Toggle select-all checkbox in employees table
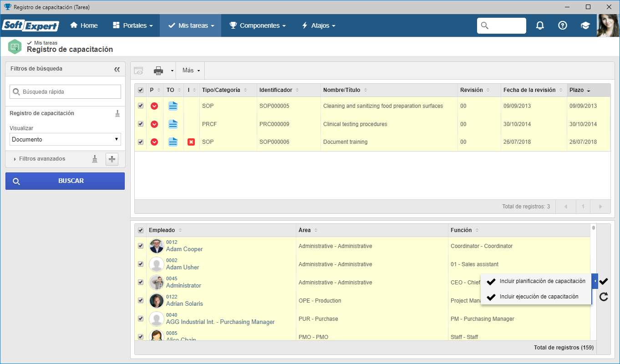Viewport: 620px width, 364px height. pos(141,230)
